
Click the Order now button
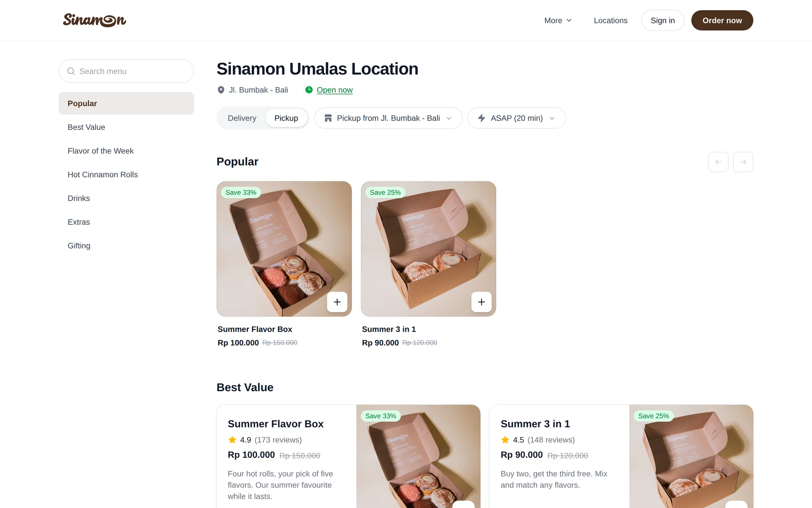click(722, 20)
